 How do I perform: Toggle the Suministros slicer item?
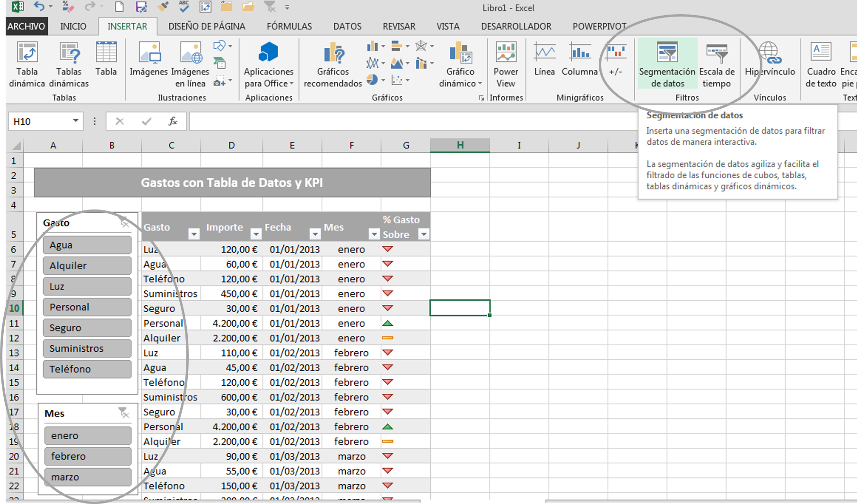(x=87, y=348)
